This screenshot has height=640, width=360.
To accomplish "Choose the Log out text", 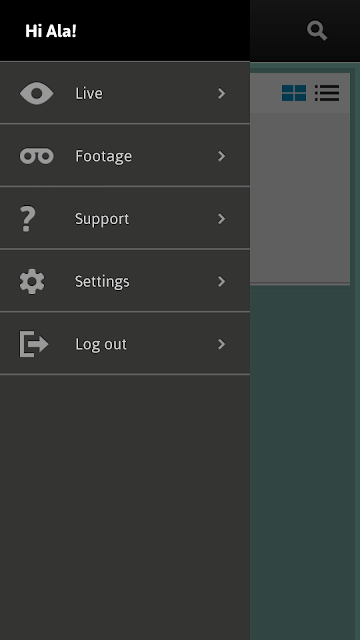I will click(x=101, y=344).
